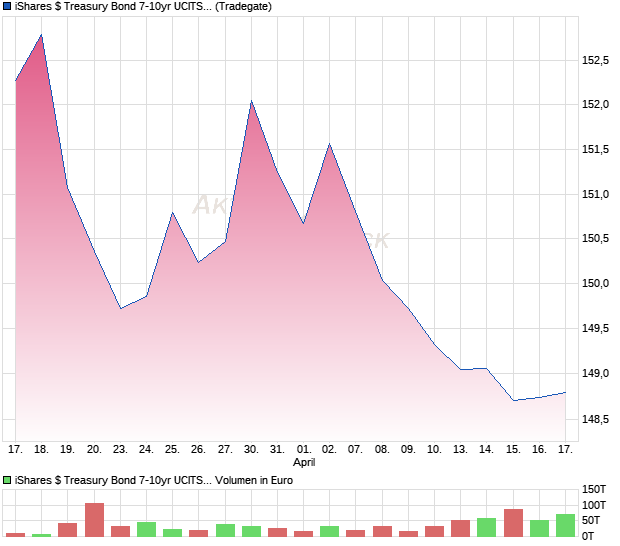Click the 18. date label on the x-axis
This screenshot has height=546, width=620.
[42, 450]
